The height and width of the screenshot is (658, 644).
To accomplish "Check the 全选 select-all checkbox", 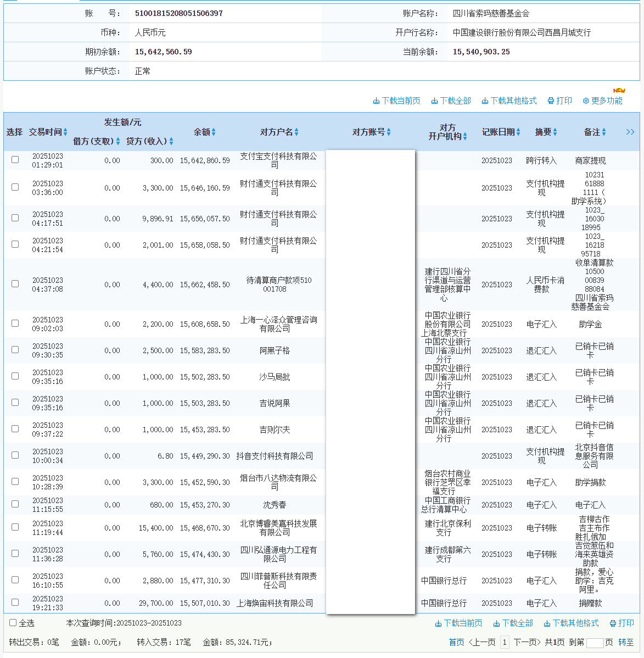I will tap(13, 623).
